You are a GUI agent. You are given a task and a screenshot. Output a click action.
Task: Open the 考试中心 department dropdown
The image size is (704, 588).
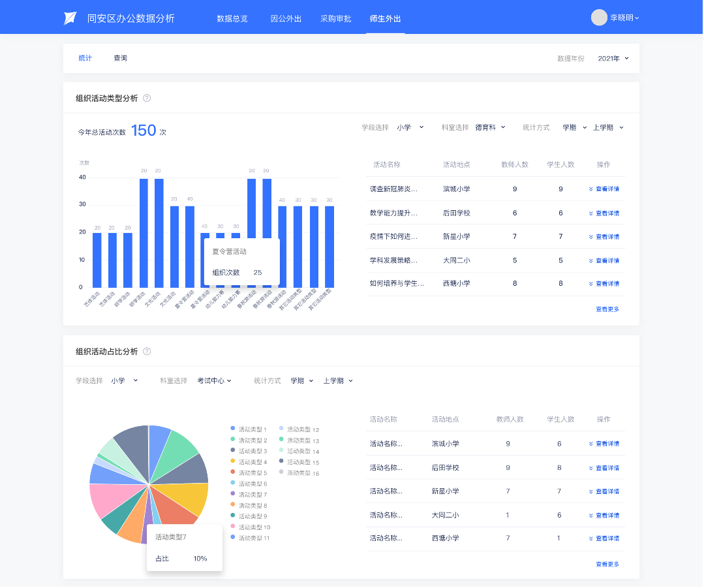pyautogui.click(x=215, y=380)
